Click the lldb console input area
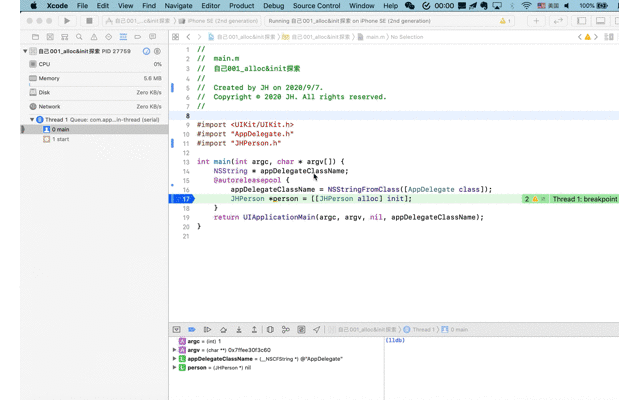This screenshot has height=400, width=640. [502, 369]
